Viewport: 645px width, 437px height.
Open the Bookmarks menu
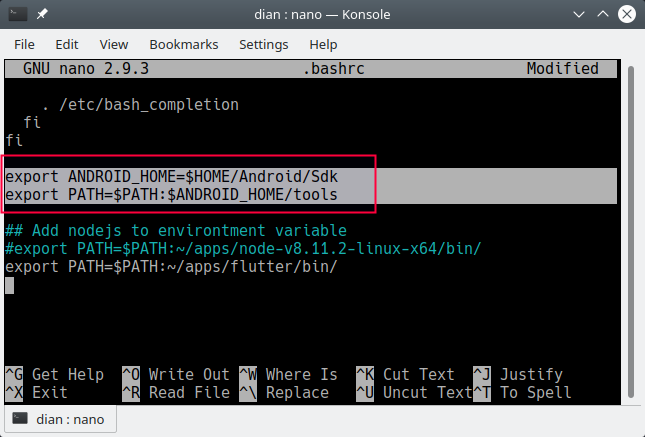pyautogui.click(x=183, y=45)
